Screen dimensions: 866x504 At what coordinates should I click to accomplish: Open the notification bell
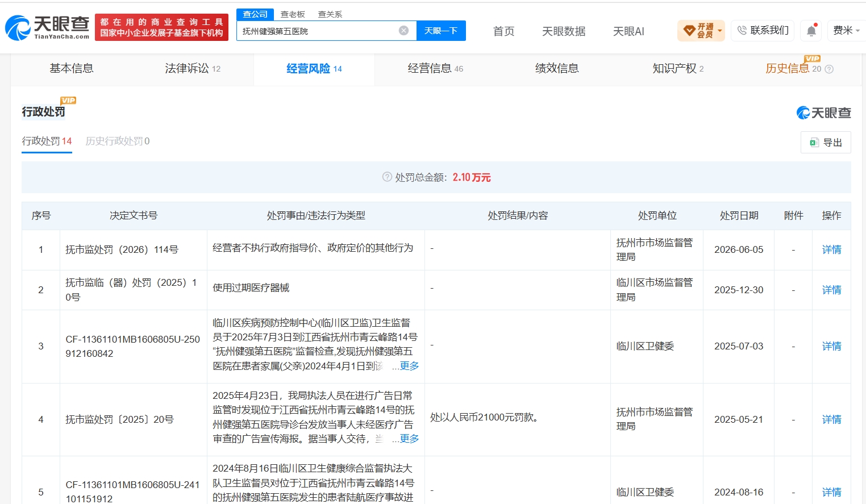(x=811, y=31)
